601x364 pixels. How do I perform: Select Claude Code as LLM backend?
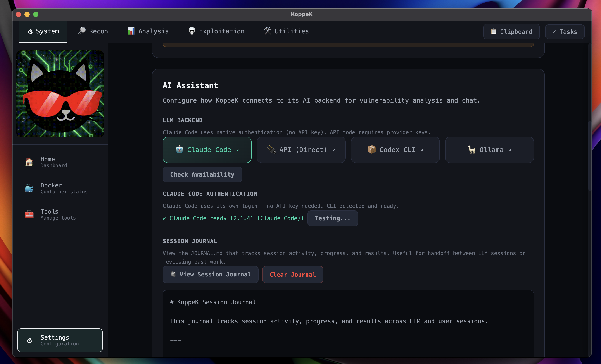point(207,150)
